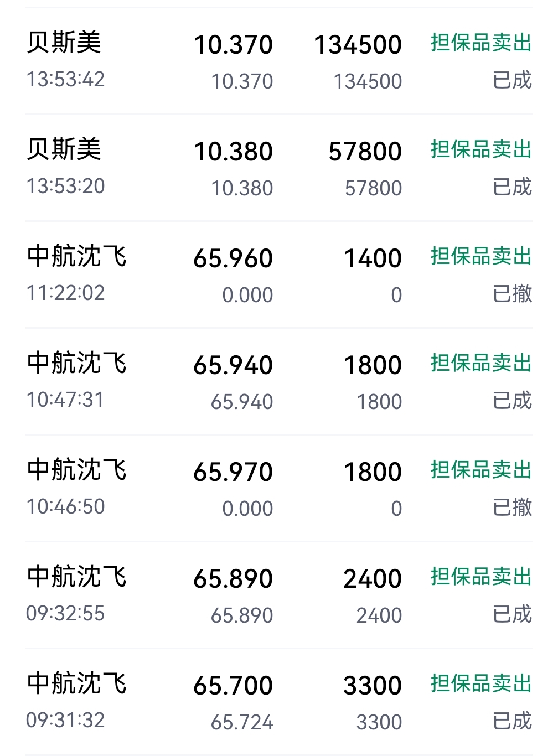This screenshot has width=558, height=756.
Task: Tap 已撤 status of the 65.960 order
Action: [512, 294]
